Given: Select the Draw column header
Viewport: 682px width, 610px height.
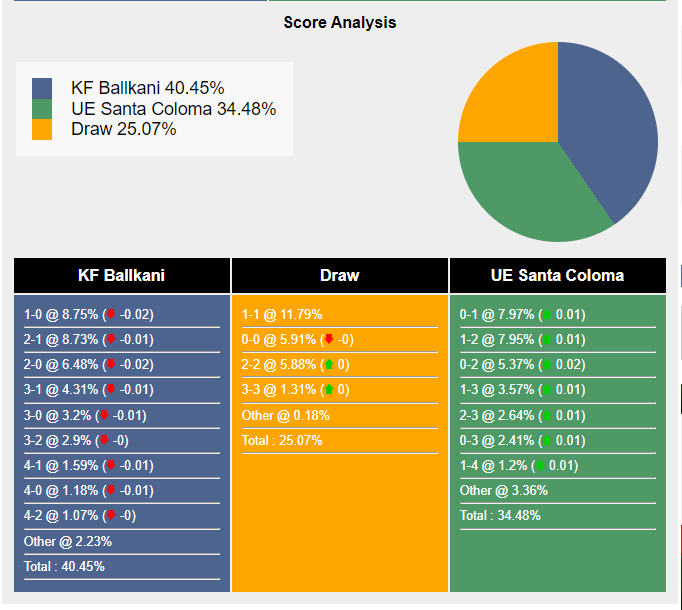Looking at the screenshot, I should click(340, 275).
